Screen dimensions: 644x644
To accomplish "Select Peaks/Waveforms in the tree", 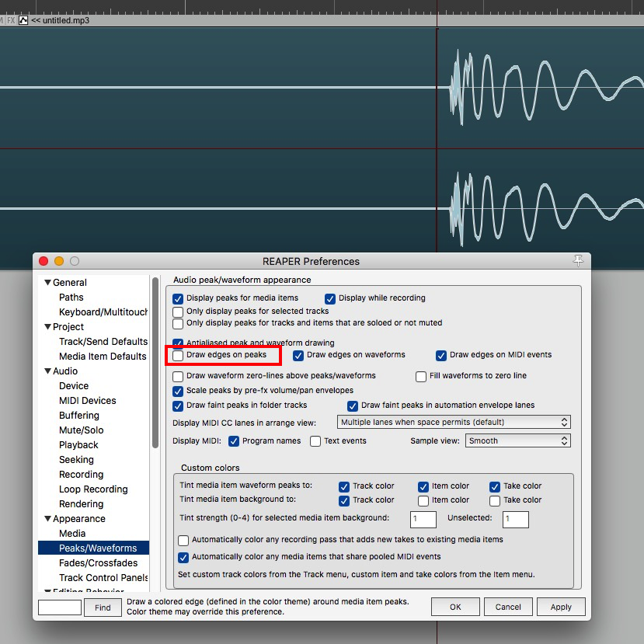I will (94, 548).
